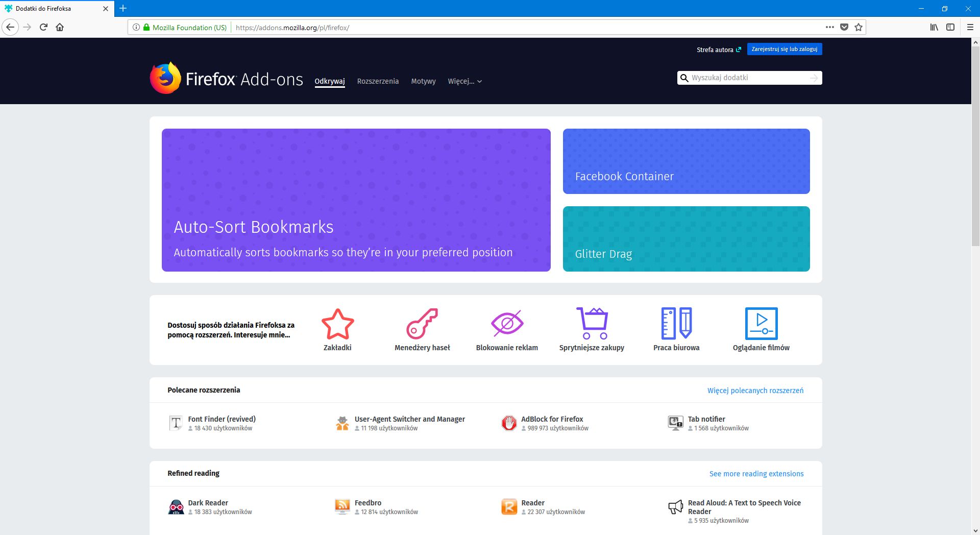
Task: Switch to the Rozszerzenia tab
Action: [x=378, y=81]
